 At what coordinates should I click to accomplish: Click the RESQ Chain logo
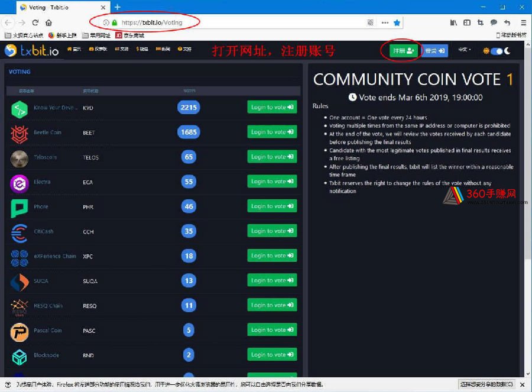(20, 307)
